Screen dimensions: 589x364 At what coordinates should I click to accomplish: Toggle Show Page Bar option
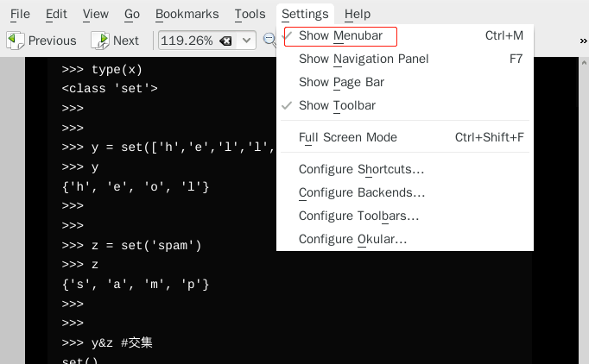(x=404, y=83)
